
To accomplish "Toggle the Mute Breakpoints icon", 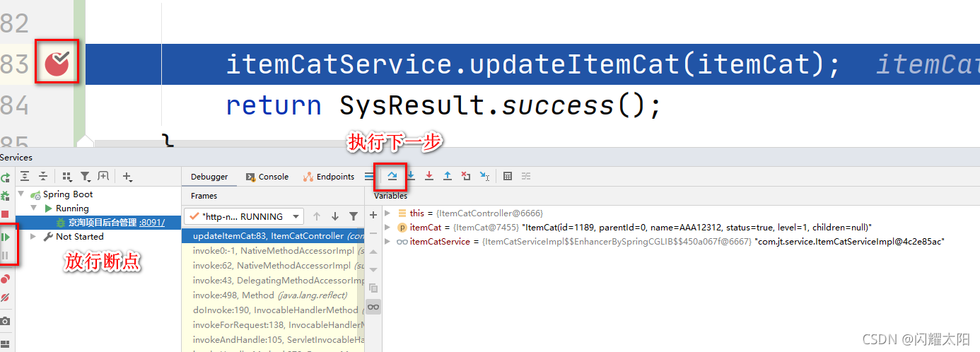I will tap(6, 297).
